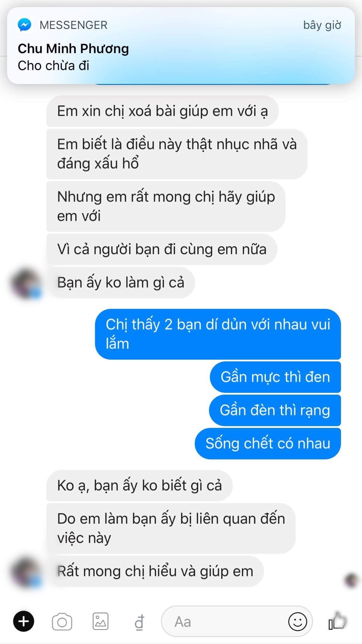Tap the 'Sống chết có nhau' message bubble
Image resolution: width=362 pixels, height=644 pixels.
point(268,443)
